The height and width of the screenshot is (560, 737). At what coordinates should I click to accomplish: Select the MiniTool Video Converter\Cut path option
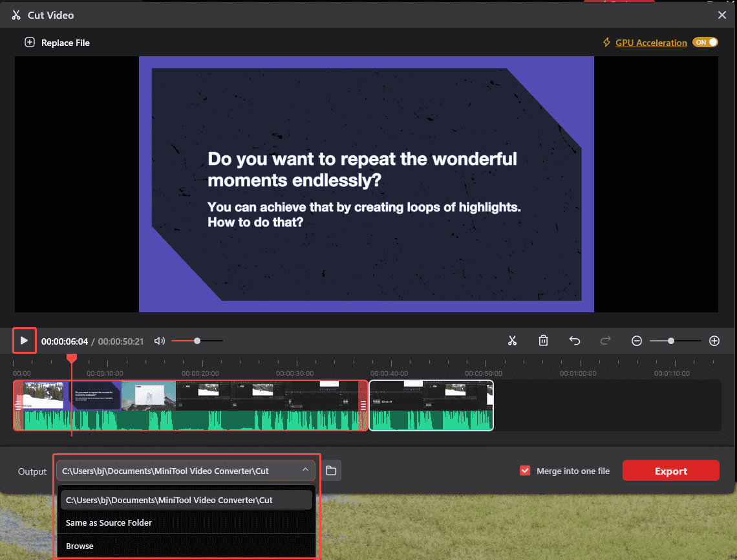(x=186, y=500)
